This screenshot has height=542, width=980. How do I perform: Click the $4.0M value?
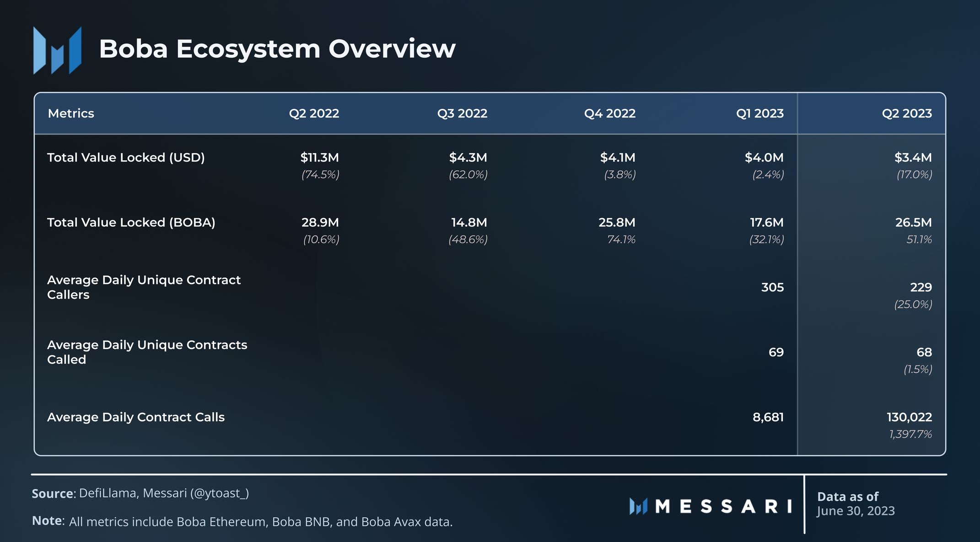point(764,158)
